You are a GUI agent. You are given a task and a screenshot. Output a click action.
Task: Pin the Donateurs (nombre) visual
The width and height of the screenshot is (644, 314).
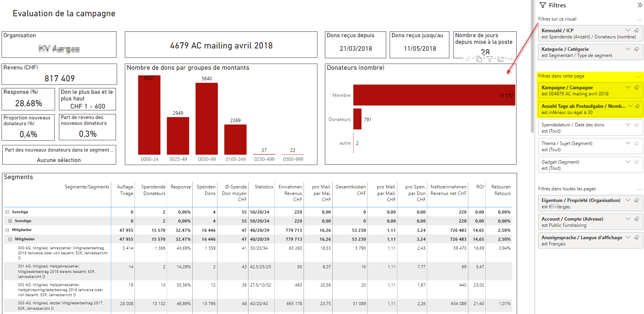(468, 59)
